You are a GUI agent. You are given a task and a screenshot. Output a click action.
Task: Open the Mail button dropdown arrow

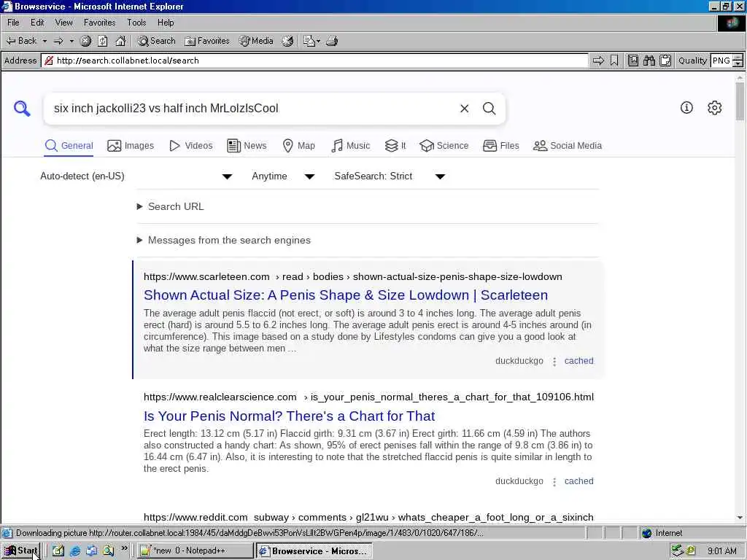tap(318, 41)
